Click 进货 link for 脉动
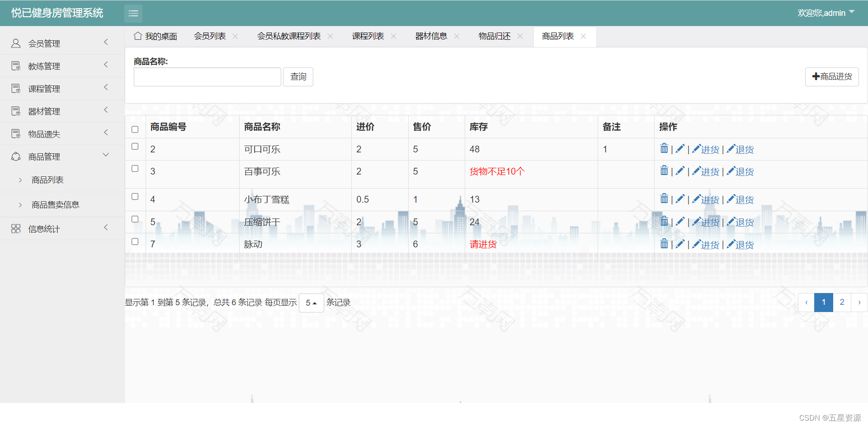 (x=706, y=245)
